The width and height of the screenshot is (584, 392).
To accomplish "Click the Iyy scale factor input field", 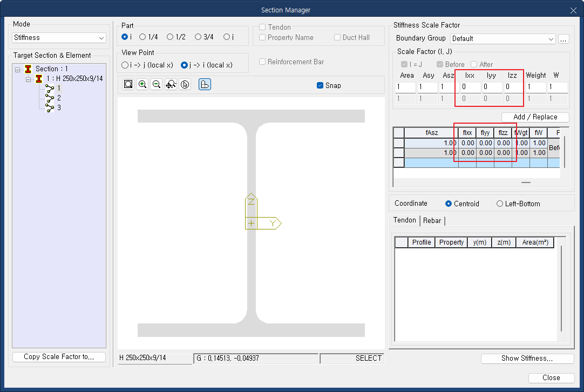I will (x=492, y=87).
